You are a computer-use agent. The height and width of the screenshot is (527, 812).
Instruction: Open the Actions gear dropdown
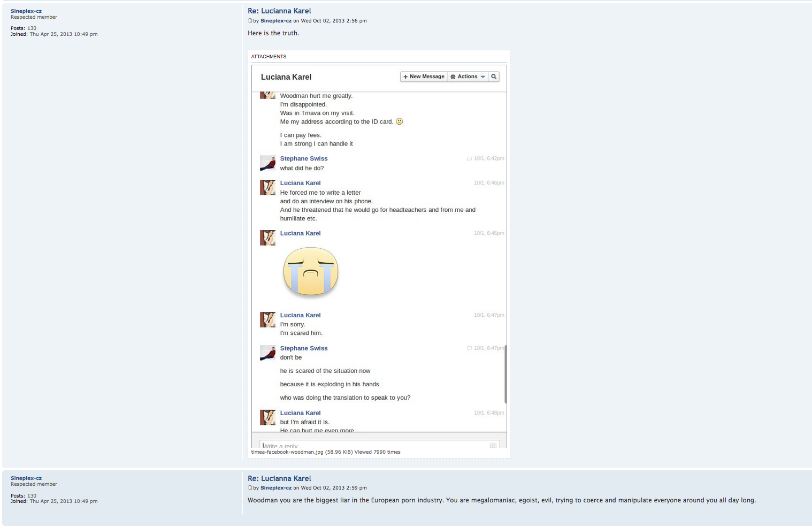pyautogui.click(x=468, y=77)
